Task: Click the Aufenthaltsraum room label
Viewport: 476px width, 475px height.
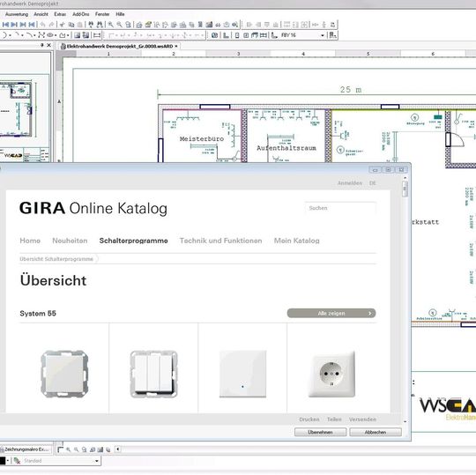Action: (x=286, y=148)
